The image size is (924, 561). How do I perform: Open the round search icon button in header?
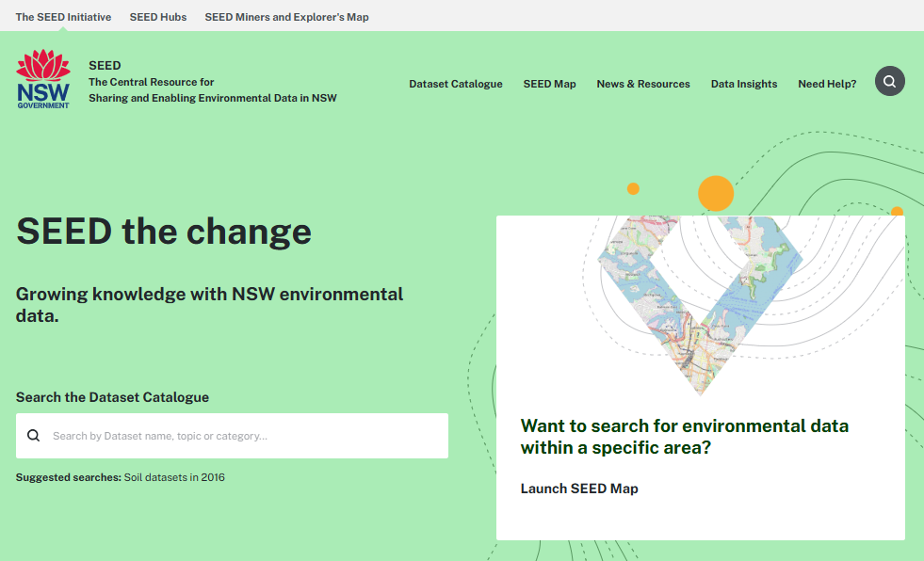(x=889, y=81)
